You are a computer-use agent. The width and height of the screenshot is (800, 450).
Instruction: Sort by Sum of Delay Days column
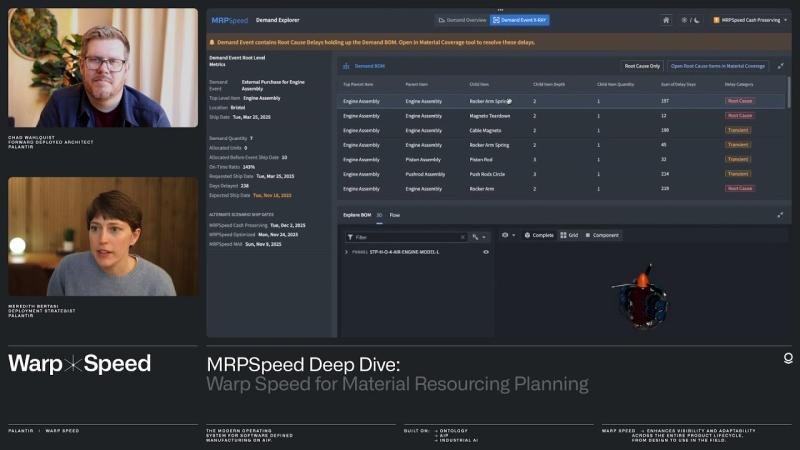pos(678,84)
